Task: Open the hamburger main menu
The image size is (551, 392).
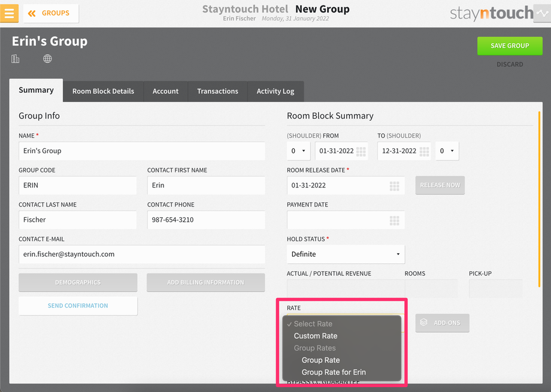Action: [9, 13]
